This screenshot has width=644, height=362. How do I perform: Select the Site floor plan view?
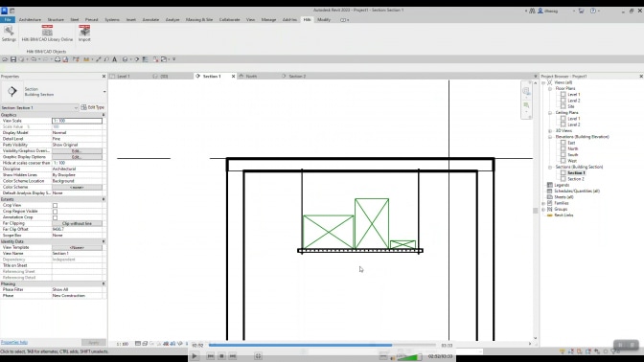(x=571, y=106)
